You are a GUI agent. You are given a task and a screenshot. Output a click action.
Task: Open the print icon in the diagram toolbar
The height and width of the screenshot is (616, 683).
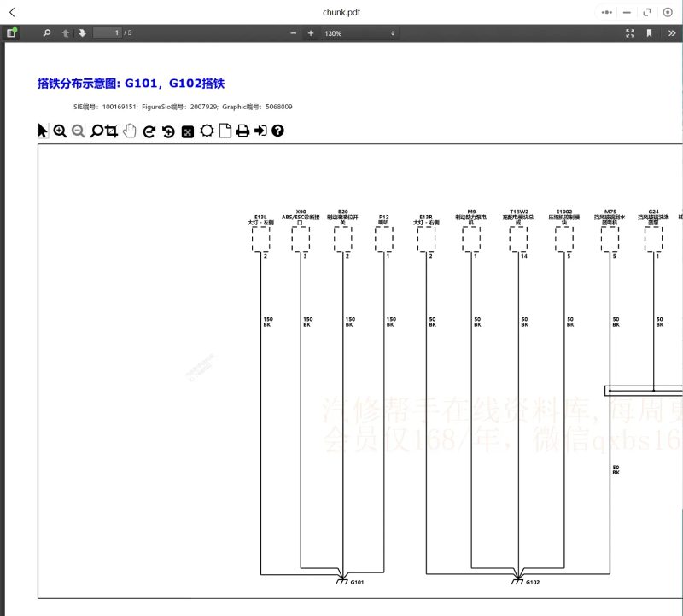242,130
